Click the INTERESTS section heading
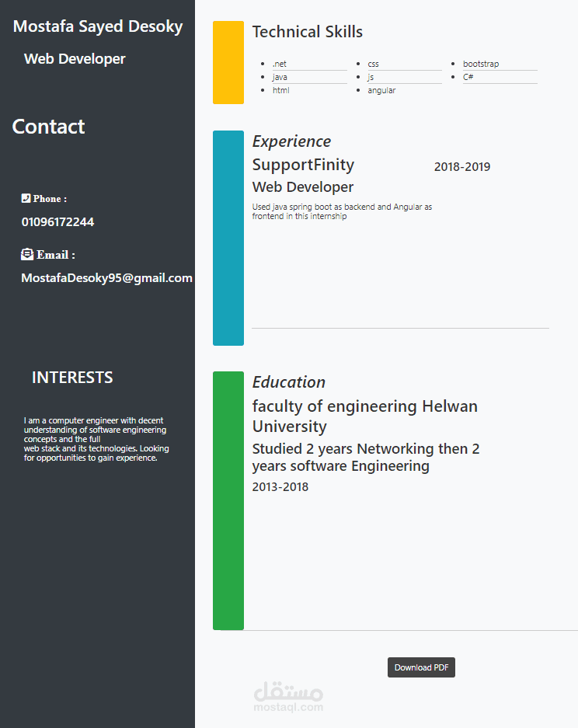This screenshot has width=578, height=728. 72,378
